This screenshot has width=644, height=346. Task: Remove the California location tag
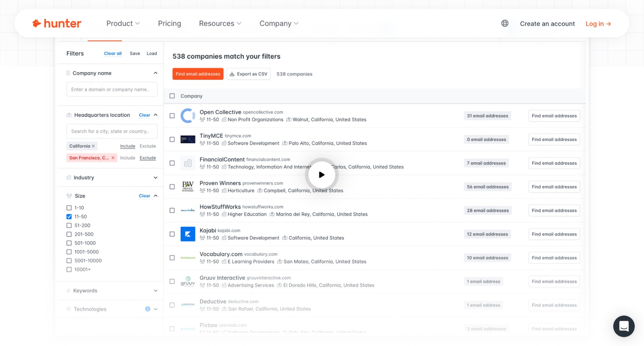click(x=93, y=146)
